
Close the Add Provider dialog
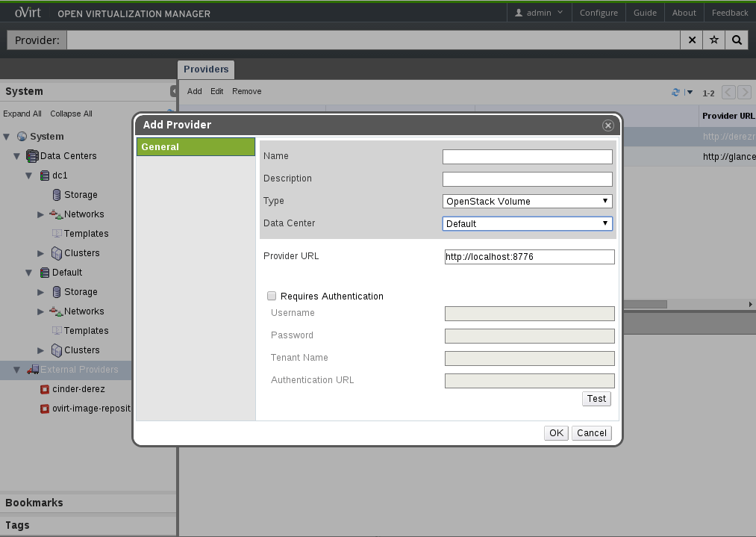608,125
